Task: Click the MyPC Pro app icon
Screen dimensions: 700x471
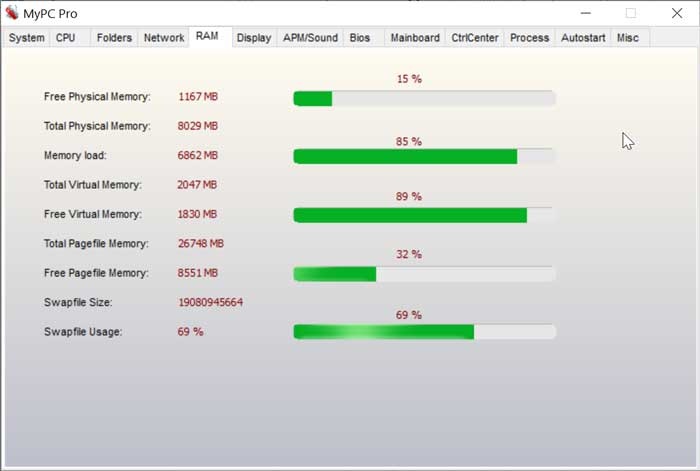Action: tap(12, 13)
